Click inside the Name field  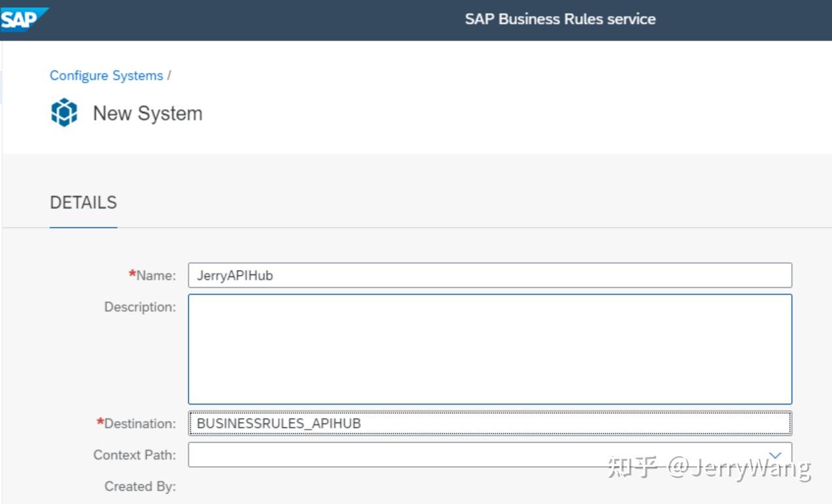tap(458, 275)
